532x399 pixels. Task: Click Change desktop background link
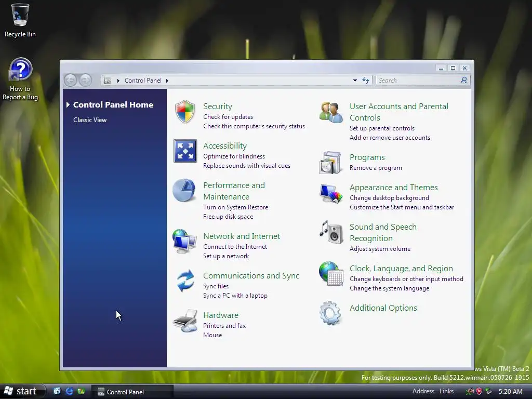[x=389, y=198]
